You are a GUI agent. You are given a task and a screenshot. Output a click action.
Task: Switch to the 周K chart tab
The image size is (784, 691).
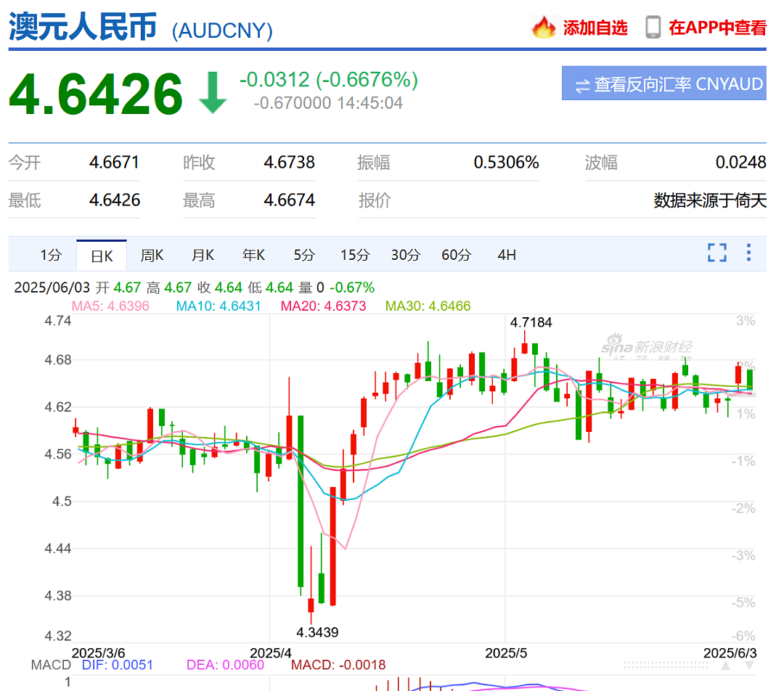(152, 255)
